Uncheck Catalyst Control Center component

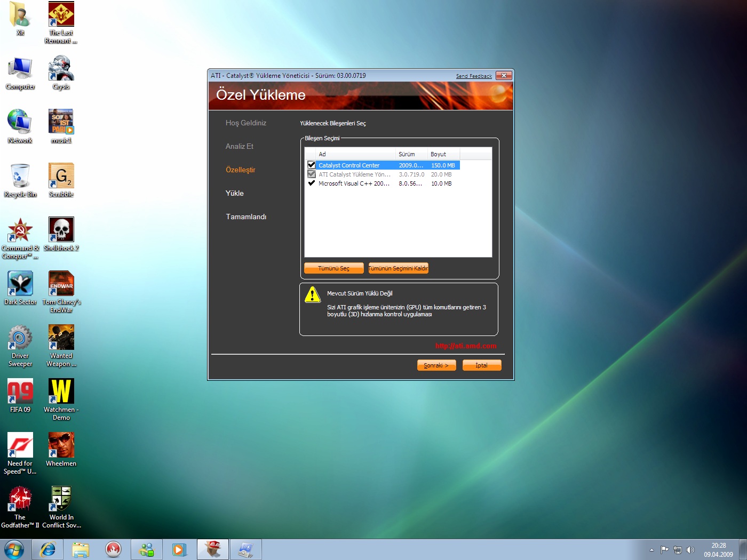coord(312,165)
